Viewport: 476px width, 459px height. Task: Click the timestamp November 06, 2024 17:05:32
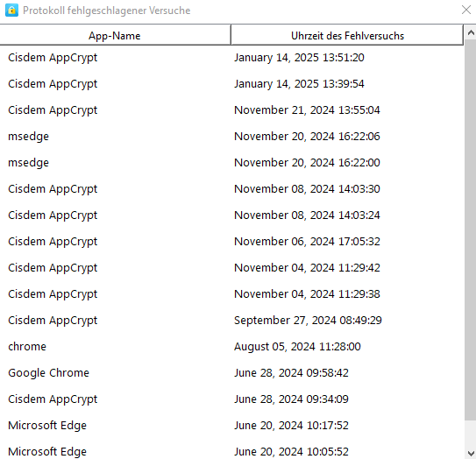[x=307, y=242]
